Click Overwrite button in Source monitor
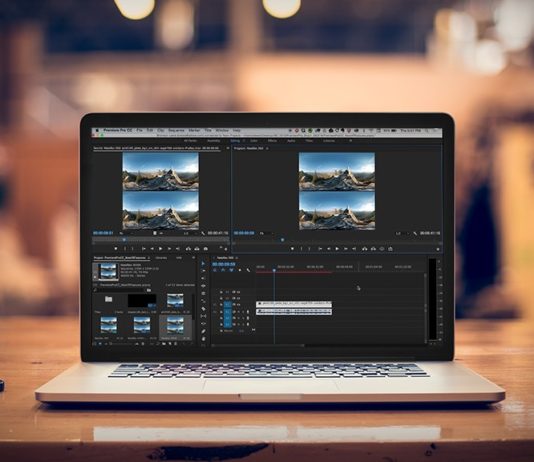The width and height of the screenshot is (534, 462). 197,249
